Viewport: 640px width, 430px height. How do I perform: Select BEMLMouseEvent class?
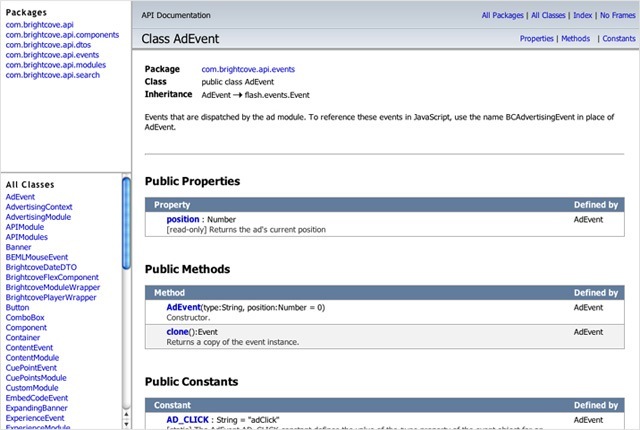(37, 257)
